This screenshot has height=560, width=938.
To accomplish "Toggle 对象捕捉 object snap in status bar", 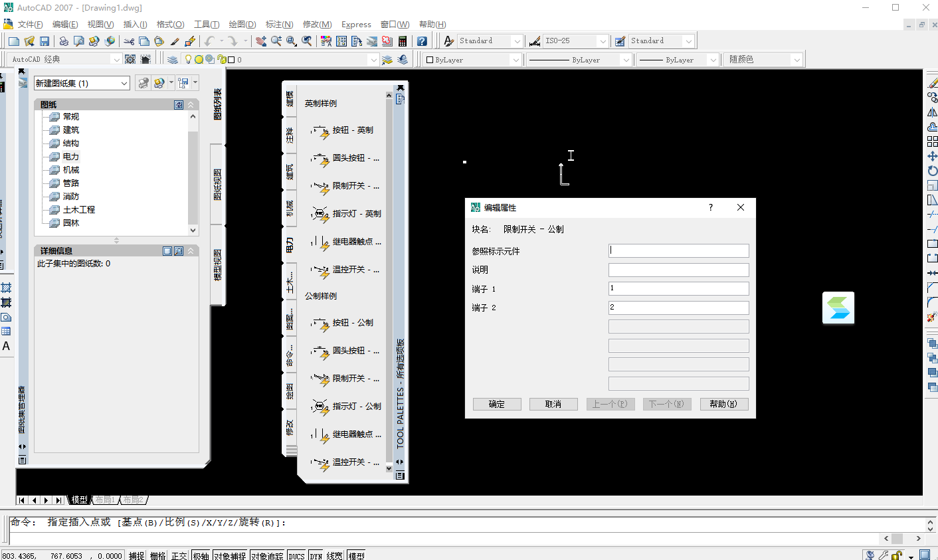I will [230, 556].
